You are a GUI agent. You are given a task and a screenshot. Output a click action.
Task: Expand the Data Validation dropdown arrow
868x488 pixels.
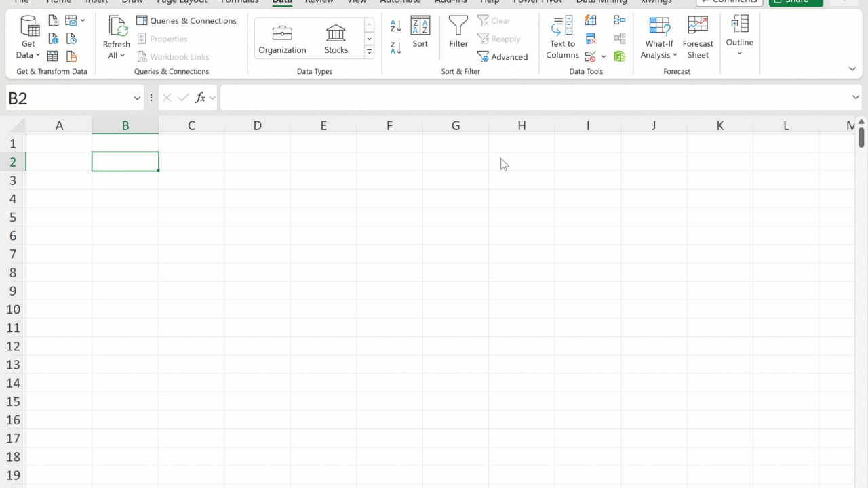click(x=604, y=57)
